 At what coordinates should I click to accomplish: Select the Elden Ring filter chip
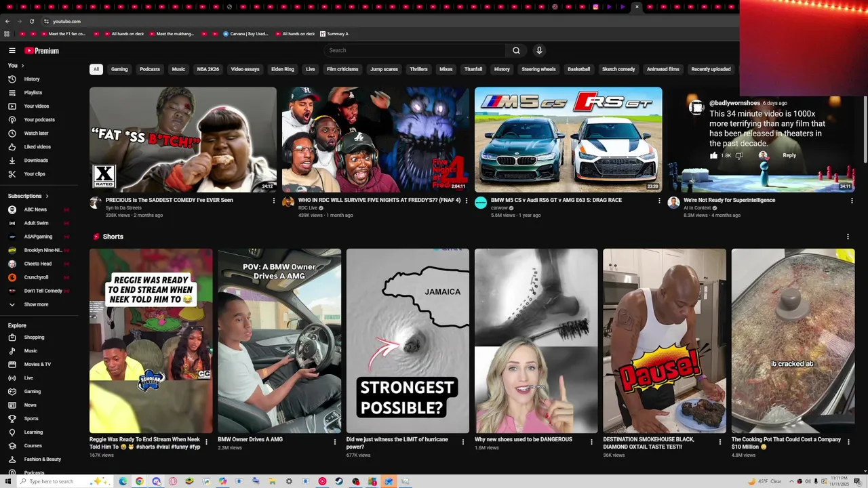point(283,69)
